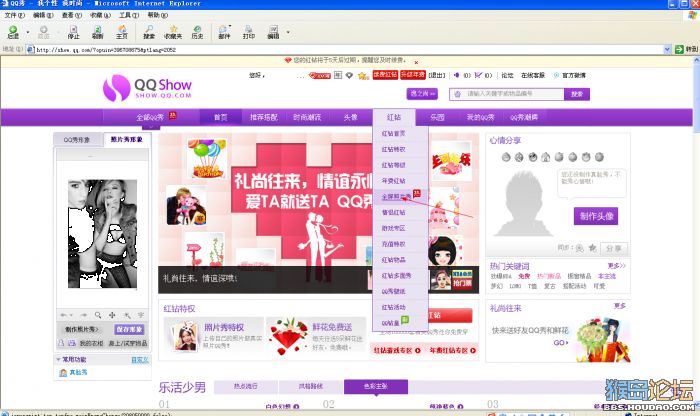Click the 保存形象 button
The height and width of the screenshot is (416, 700).
(x=129, y=329)
